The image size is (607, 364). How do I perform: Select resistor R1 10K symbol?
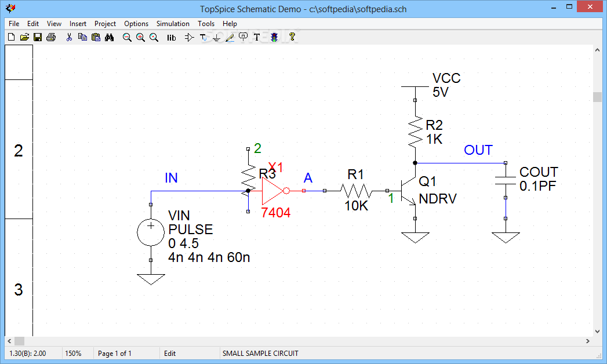coord(356,191)
